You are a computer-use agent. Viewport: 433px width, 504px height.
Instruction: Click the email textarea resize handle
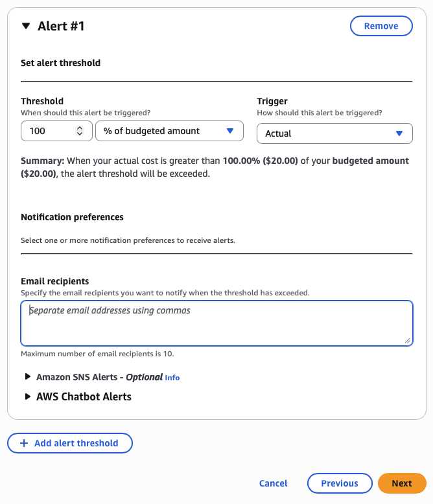(x=408, y=341)
